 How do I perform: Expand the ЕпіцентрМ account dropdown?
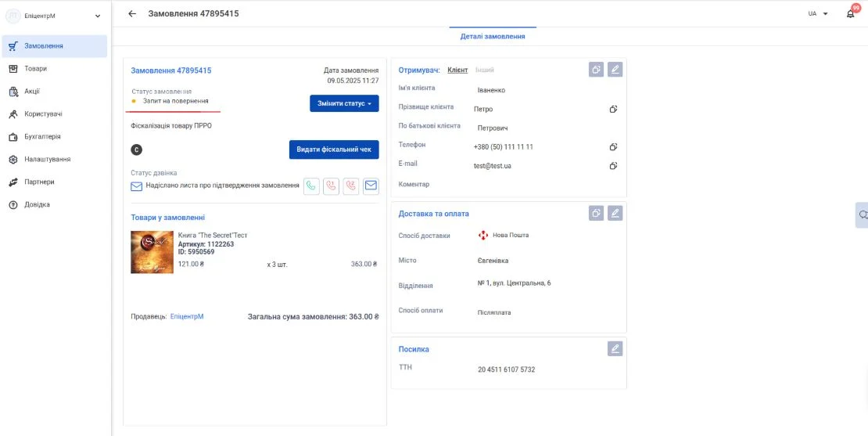click(x=98, y=16)
